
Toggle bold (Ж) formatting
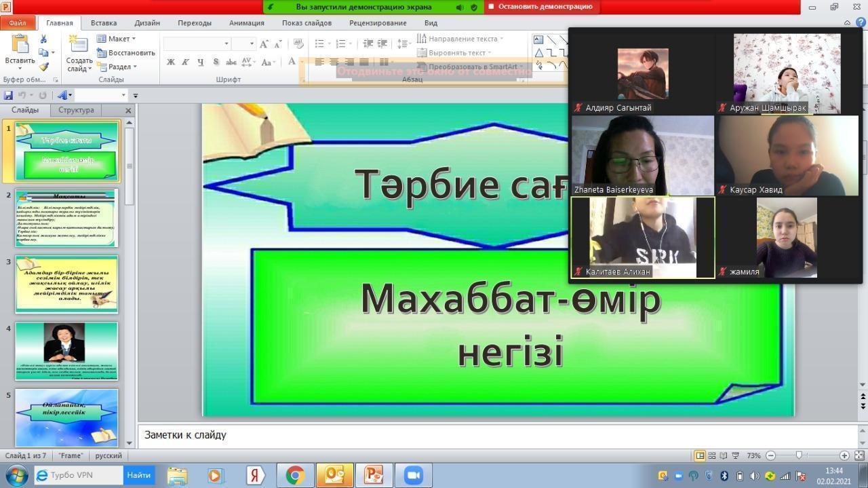coord(171,62)
